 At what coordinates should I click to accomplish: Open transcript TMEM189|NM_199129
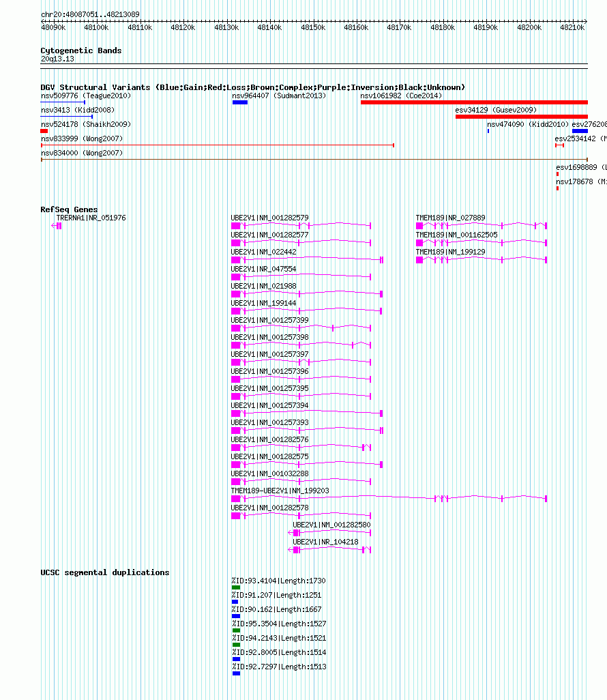[x=450, y=252]
